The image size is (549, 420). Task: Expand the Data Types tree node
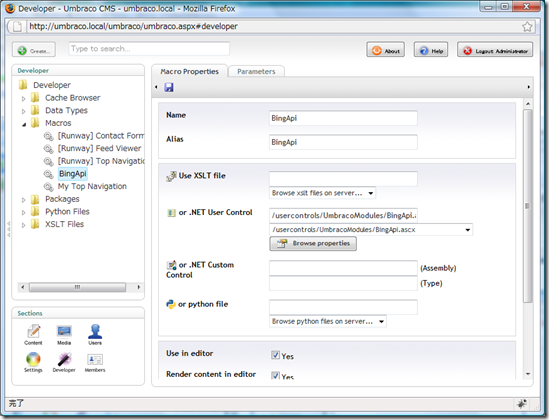click(23, 111)
